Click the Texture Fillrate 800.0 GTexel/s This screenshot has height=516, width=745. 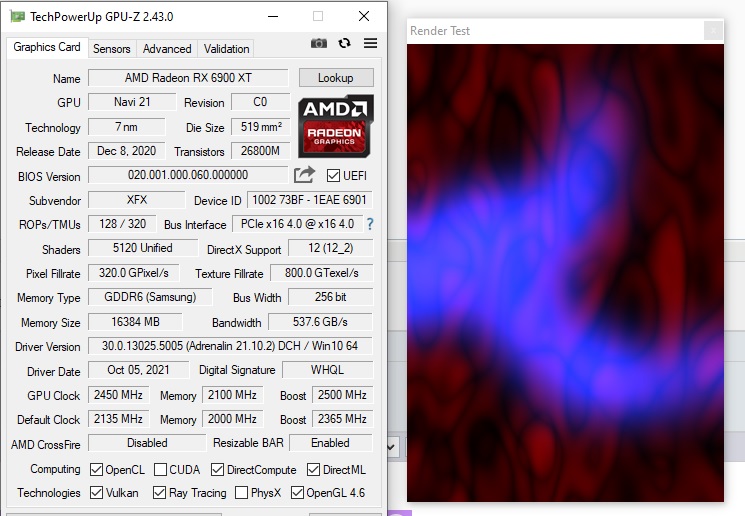[322, 273]
